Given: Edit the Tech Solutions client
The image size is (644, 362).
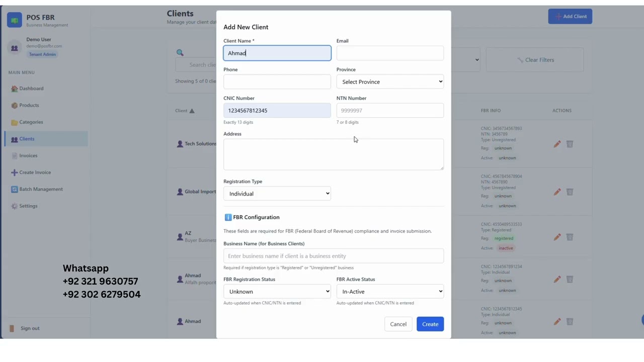Looking at the screenshot, I should tap(557, 144).
